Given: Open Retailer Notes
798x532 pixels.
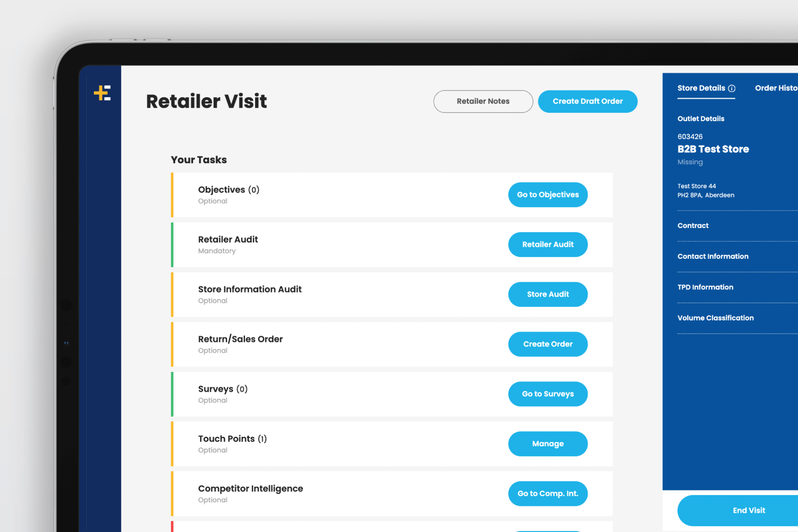Looking at the screenshot, I should pos(483,101).
